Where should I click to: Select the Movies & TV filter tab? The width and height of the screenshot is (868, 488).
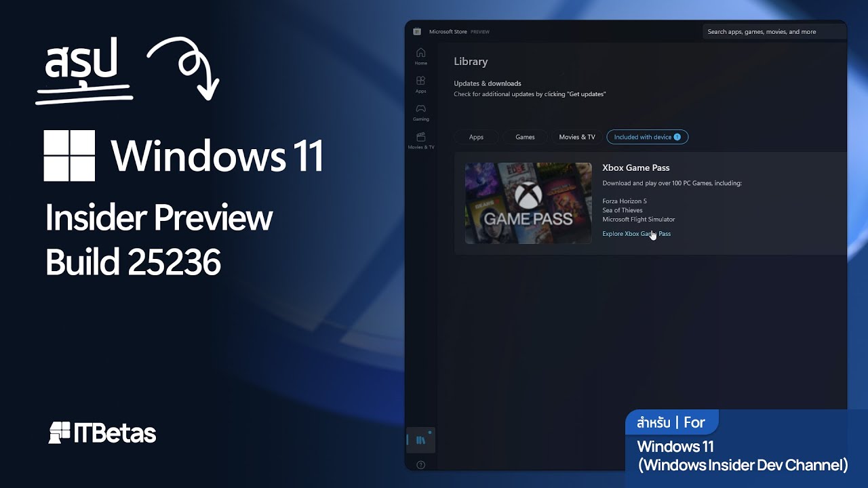[x=577, y=137]
